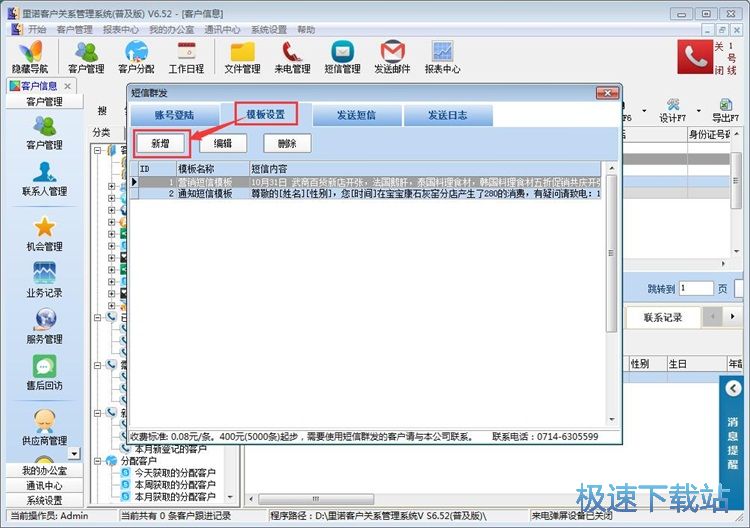Viewport: 750px width, 528px height.
Task: Open 短信管理 message icon
Action: click(x=342, y=57)
